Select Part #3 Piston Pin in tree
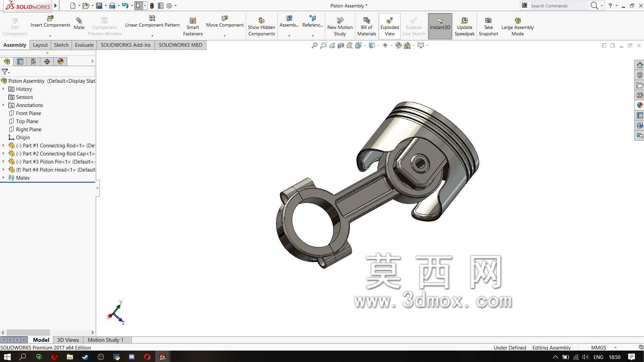 [52, 162]
